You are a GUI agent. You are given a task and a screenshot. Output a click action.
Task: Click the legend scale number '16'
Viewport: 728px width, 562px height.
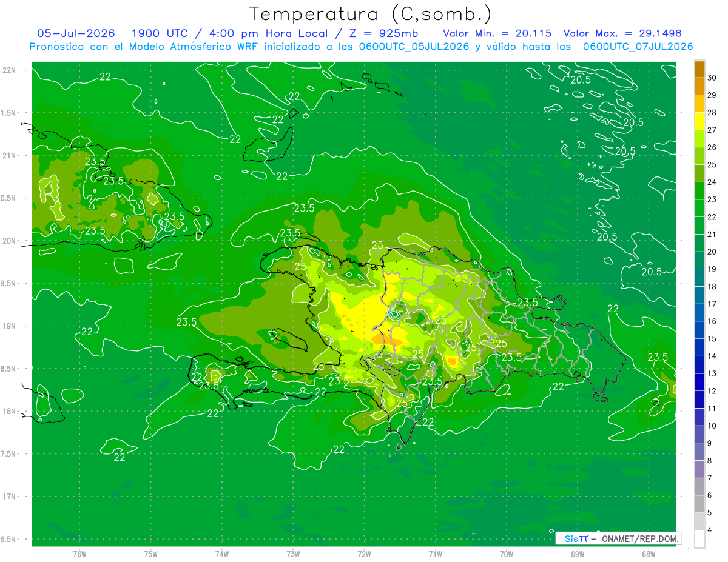(712, 321)
